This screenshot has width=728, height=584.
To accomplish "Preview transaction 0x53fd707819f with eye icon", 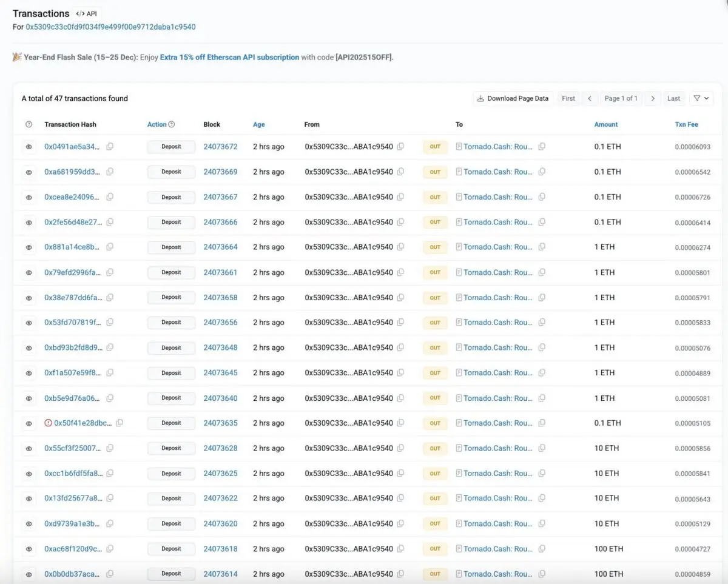I will pyautogui.click(x=29, y=323).
